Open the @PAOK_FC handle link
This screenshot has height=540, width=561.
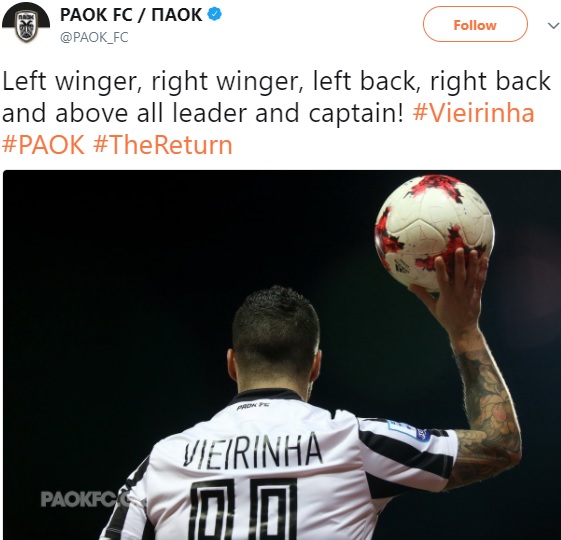tap(94, 37)
